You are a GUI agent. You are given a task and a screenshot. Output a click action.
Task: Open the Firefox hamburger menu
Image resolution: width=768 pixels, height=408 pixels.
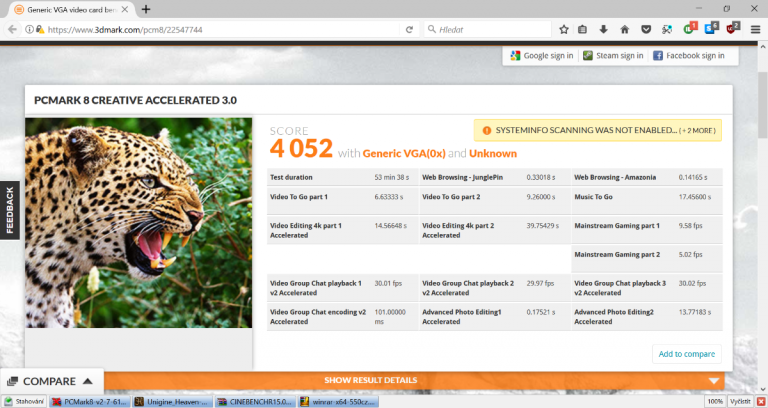[755, 30]
